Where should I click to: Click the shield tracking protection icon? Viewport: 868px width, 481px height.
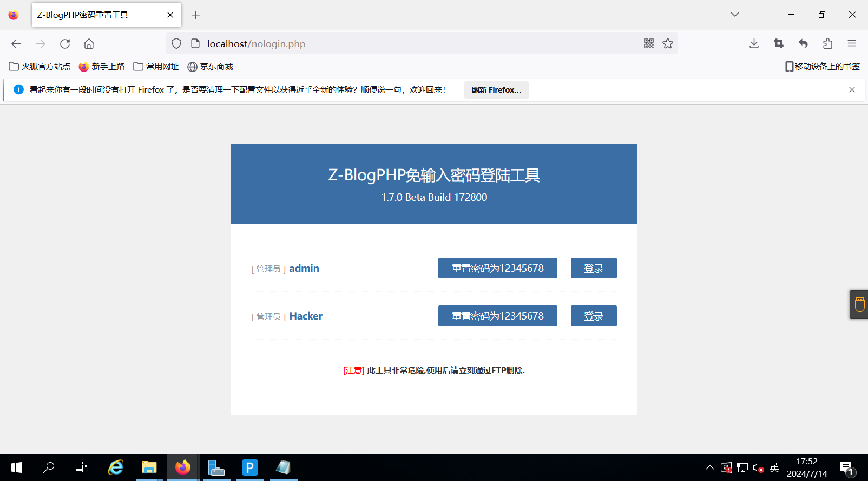point(176,44)
